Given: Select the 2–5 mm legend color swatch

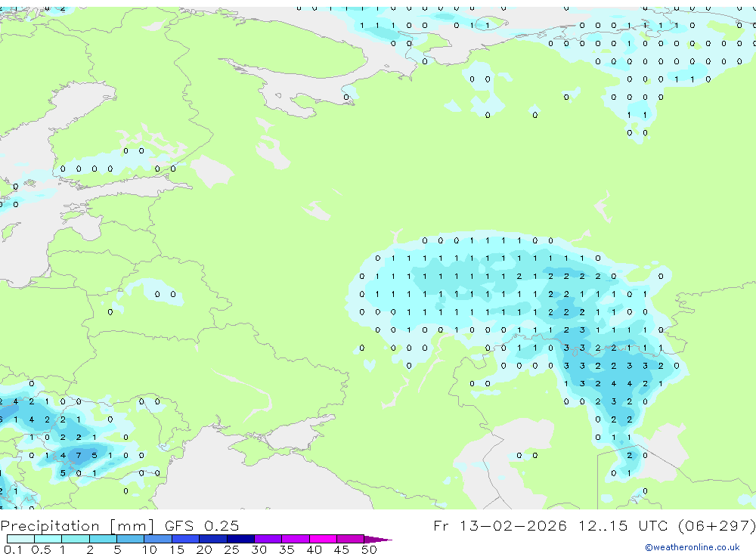Looking at the screenshot, I should point(103,539).
